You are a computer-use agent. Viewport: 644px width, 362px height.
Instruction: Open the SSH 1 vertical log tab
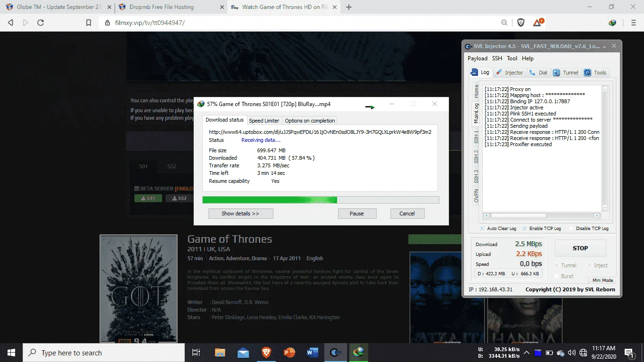(x=476, y=138)
